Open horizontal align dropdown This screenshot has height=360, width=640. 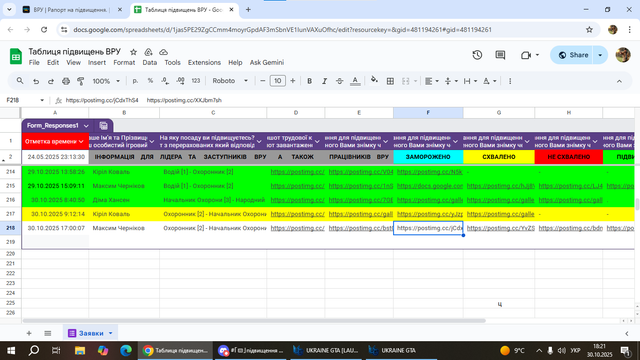[431, 81]
